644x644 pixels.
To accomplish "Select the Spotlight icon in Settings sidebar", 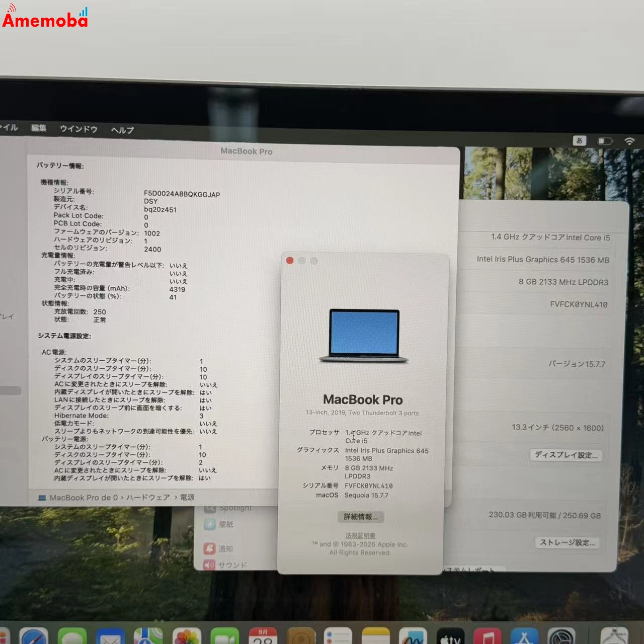I will point(210,509).
